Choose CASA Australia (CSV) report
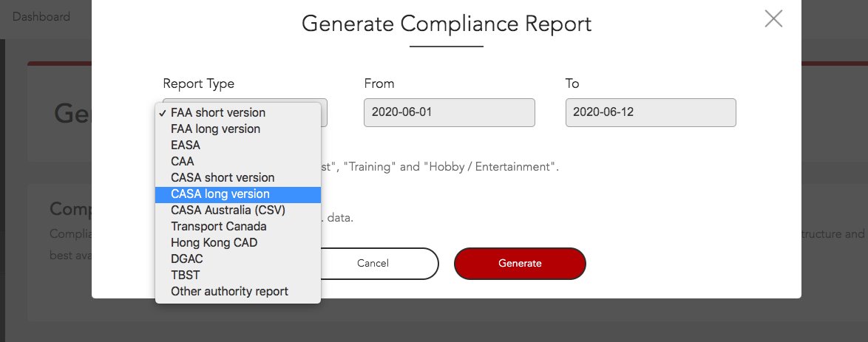This screenshot has height=342, width=868. pos(238,211)
